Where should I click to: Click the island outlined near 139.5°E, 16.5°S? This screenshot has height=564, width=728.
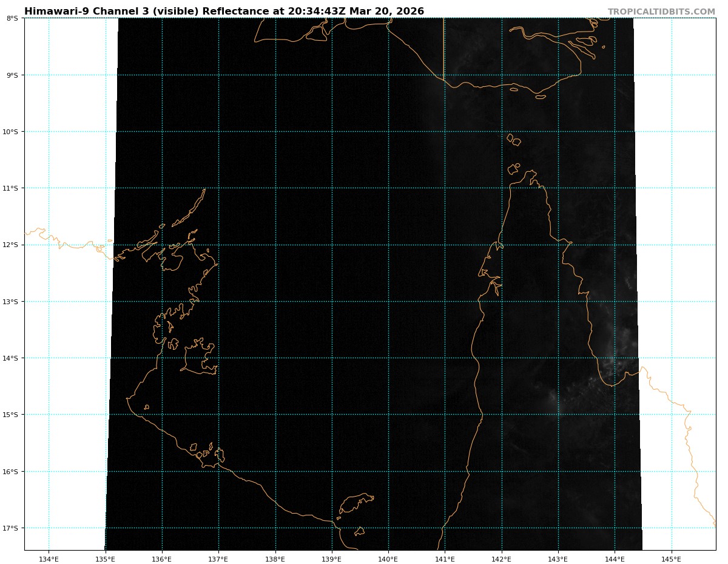pyautogui.click(x=354, y=504)
